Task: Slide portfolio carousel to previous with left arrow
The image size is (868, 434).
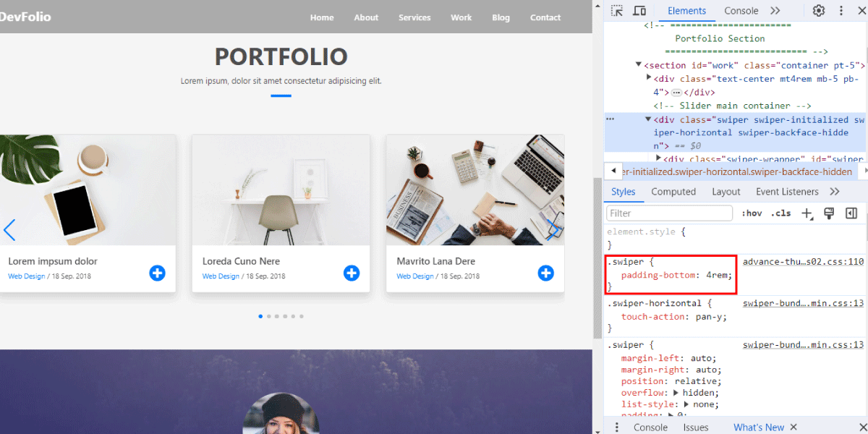Action: coord(9,230)
